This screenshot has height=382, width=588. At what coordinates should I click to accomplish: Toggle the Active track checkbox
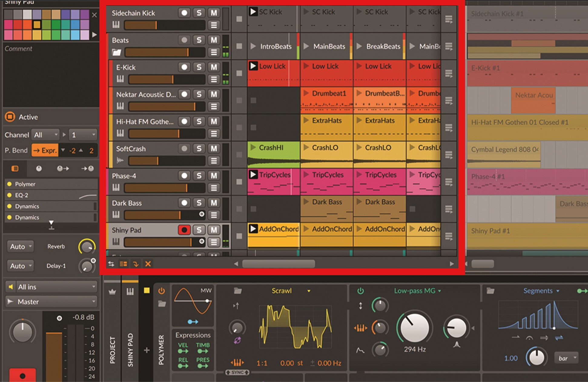[x=10, y=117]
